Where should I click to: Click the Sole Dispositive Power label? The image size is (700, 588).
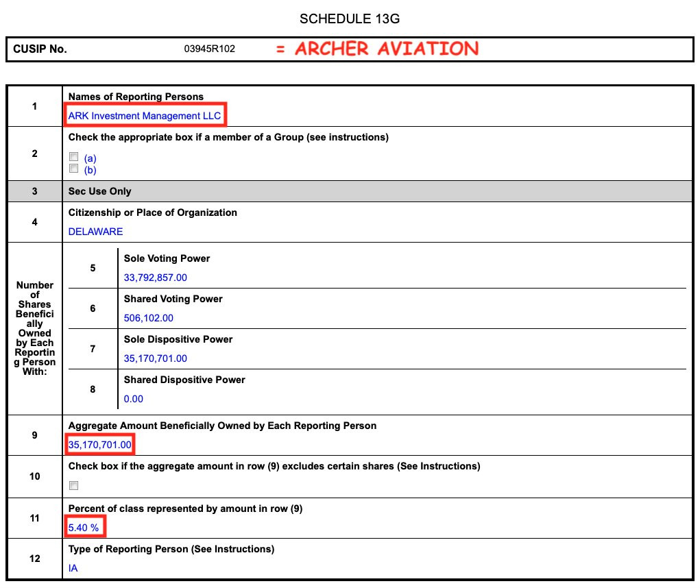(x=178, y=339)
